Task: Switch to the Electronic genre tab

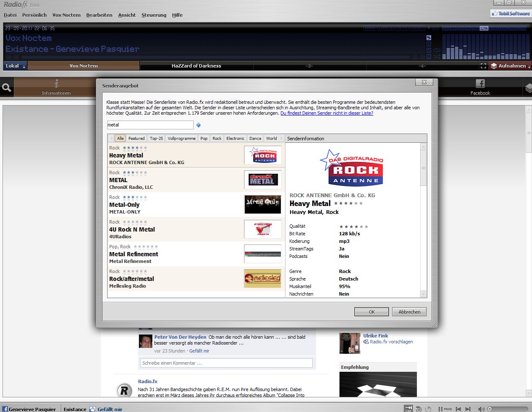Action: tap(235, 138)
